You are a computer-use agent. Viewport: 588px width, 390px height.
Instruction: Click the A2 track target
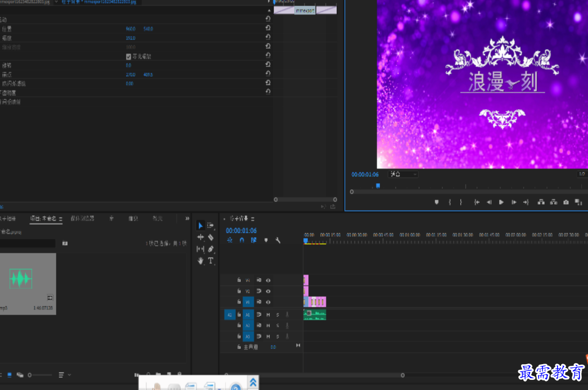click(248, 325)
